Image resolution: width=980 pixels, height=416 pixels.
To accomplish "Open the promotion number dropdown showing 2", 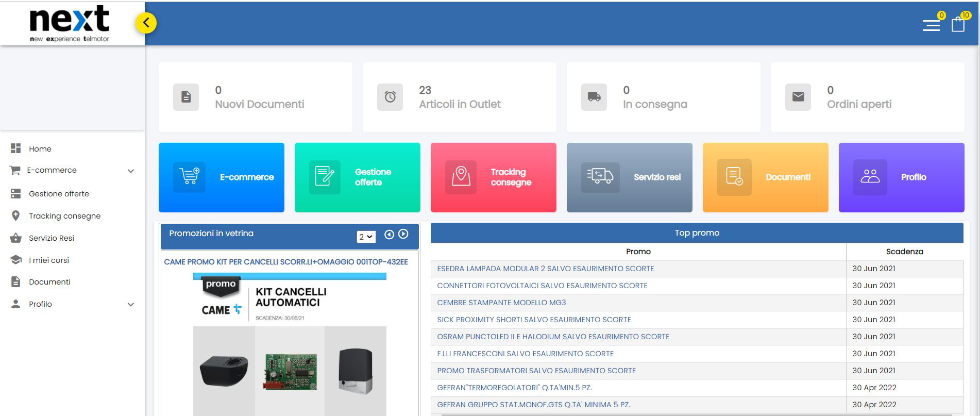I will coord(366,237).
